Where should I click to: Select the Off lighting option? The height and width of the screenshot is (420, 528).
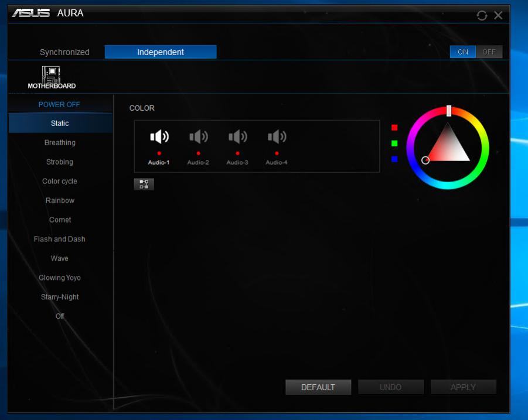click(x=60, y=316)
